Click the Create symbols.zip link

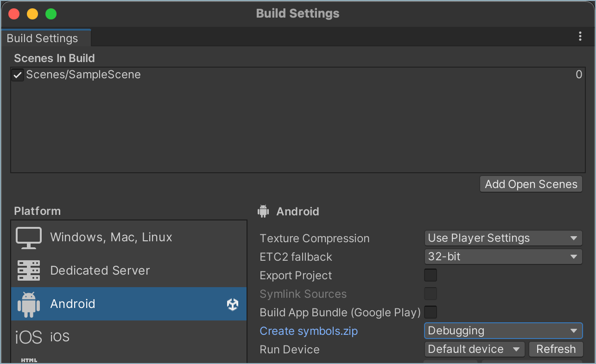click(308, 331)
